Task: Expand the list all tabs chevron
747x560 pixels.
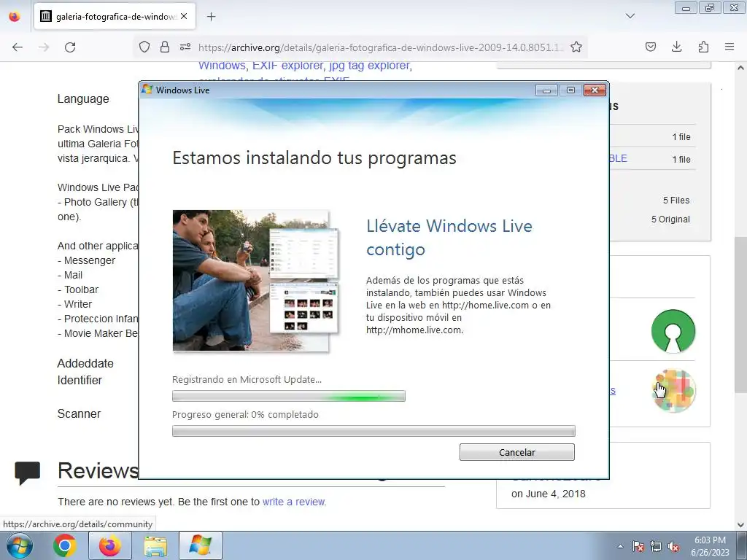Action: pyautogui.click(x=630, y=16)
